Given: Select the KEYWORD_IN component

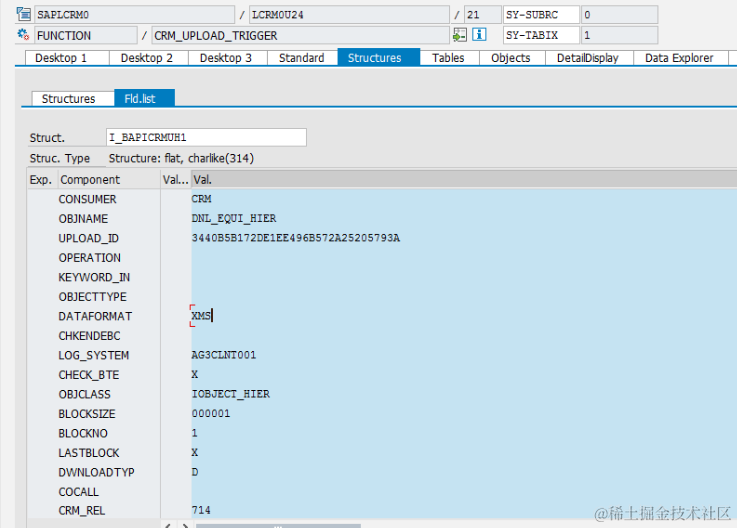Looking at the screenshot, I should 94,277.
